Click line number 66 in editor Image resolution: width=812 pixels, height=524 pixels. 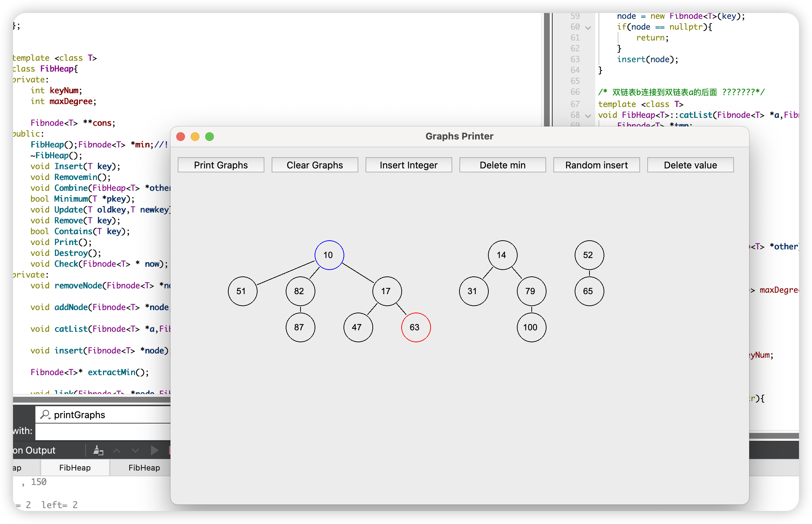click(575, 92)
